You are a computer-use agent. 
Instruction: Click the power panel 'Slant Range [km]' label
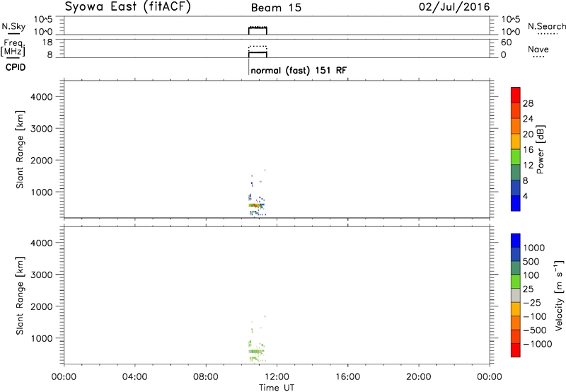[x=19, y=149]
